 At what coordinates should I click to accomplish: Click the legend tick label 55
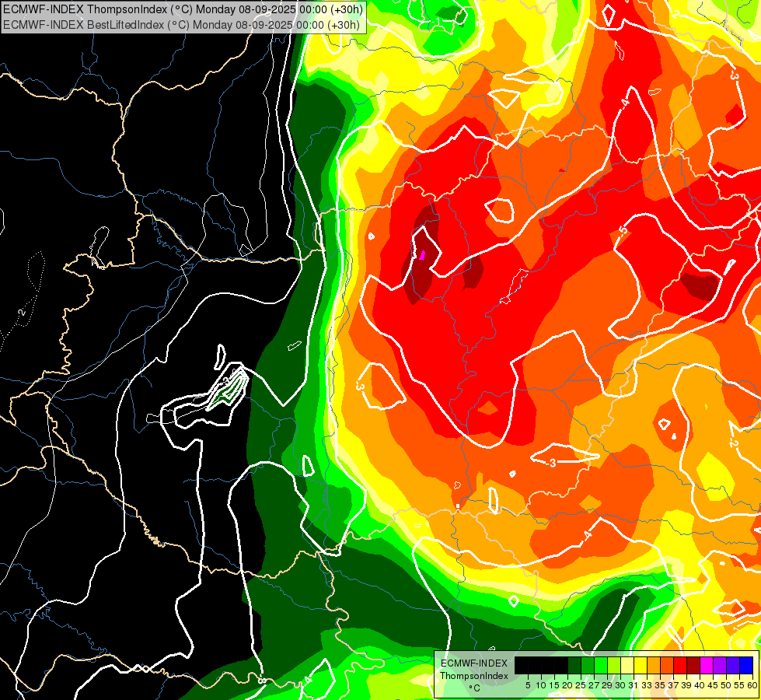[740, 685]
